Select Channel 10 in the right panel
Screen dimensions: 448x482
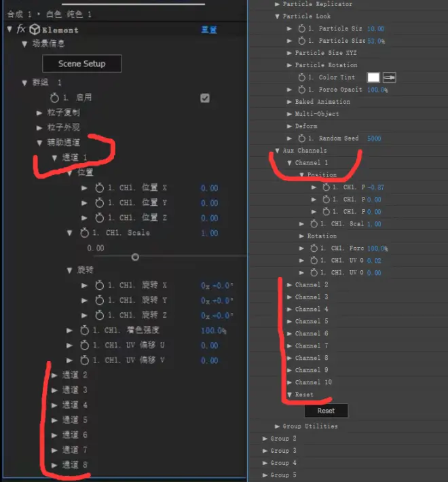point(314,382)
